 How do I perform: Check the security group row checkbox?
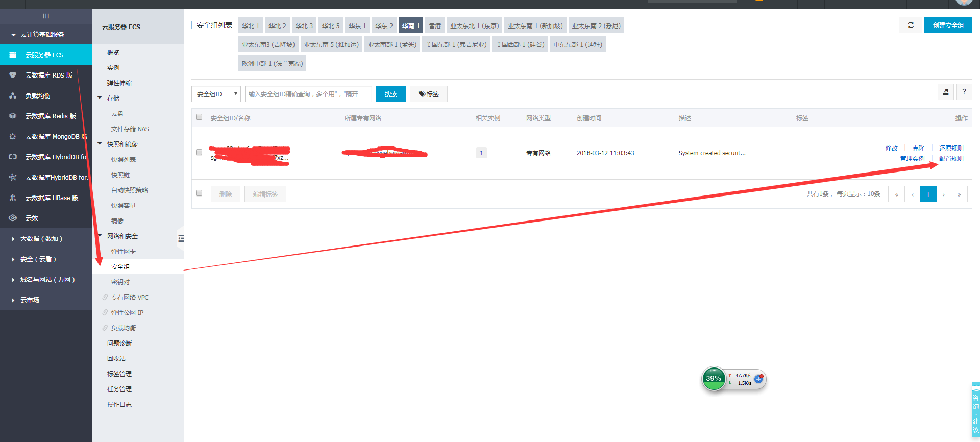(199, 152)
